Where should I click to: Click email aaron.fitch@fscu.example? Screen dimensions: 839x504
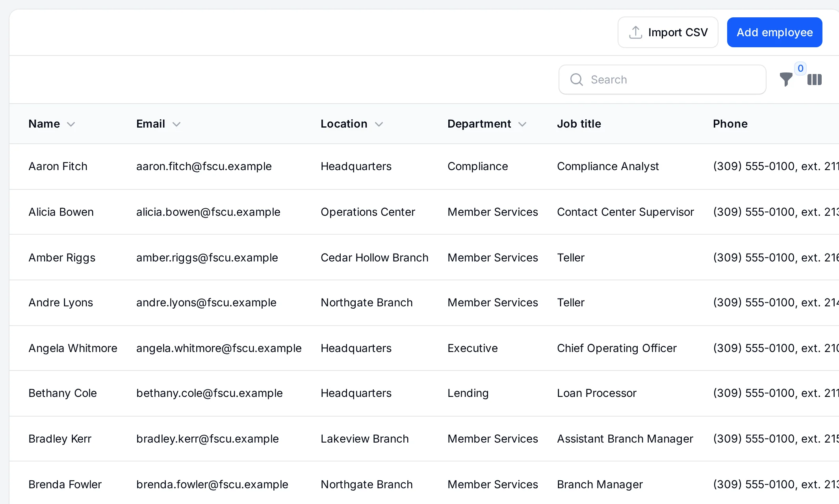click(204, 166)
